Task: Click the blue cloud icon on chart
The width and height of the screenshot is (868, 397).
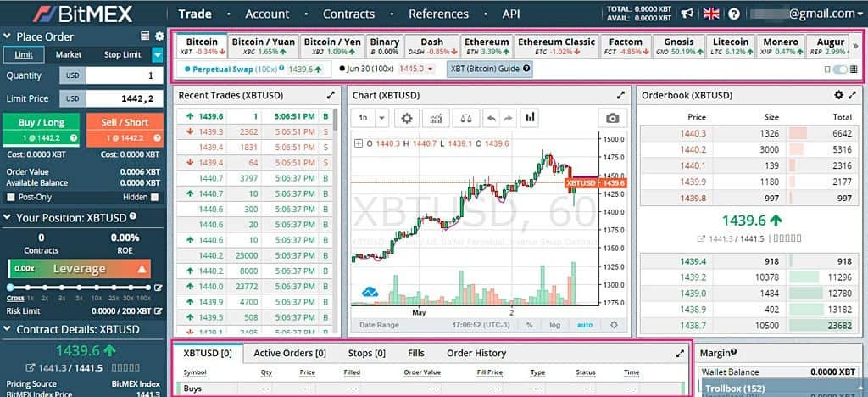Action: tap(370, 291)
